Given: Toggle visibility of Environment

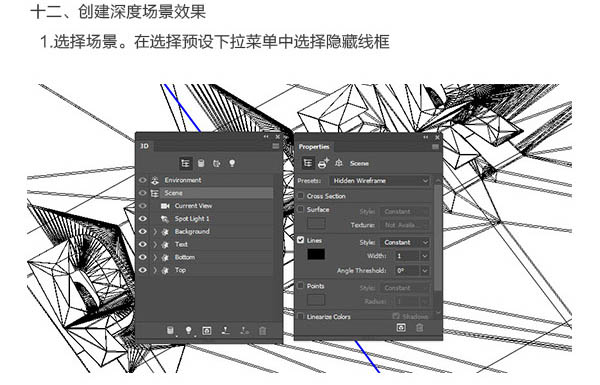Looking at the screenshot, I should tap(143, 180).
